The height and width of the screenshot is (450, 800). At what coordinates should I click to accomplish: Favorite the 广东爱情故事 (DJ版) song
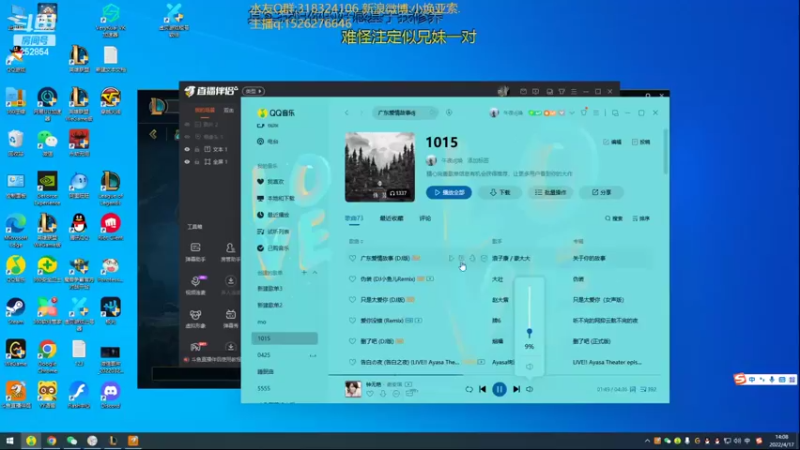tap(352, 258)
